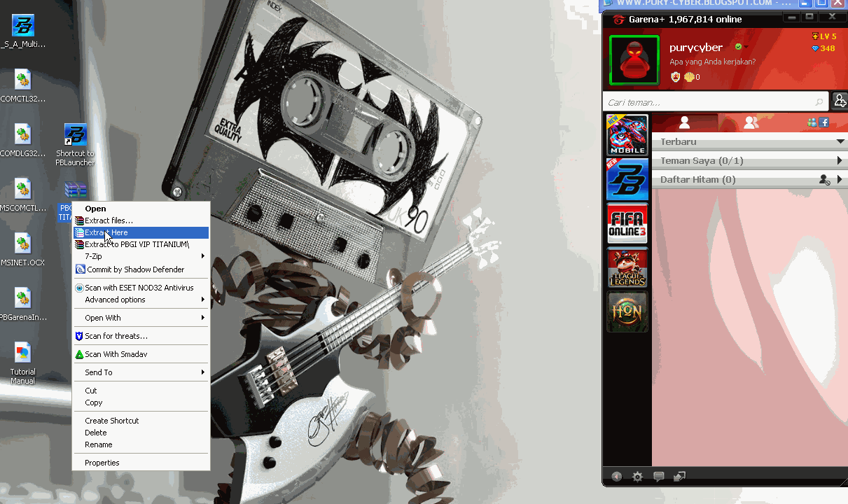
Task: Open the online status dropdown beside purycyber
Action: coord(746,48)
